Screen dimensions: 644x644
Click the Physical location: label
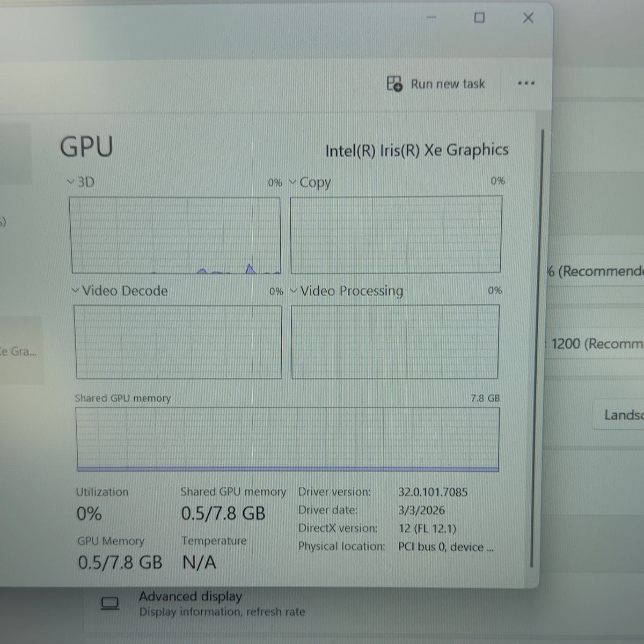pos(342,546)
